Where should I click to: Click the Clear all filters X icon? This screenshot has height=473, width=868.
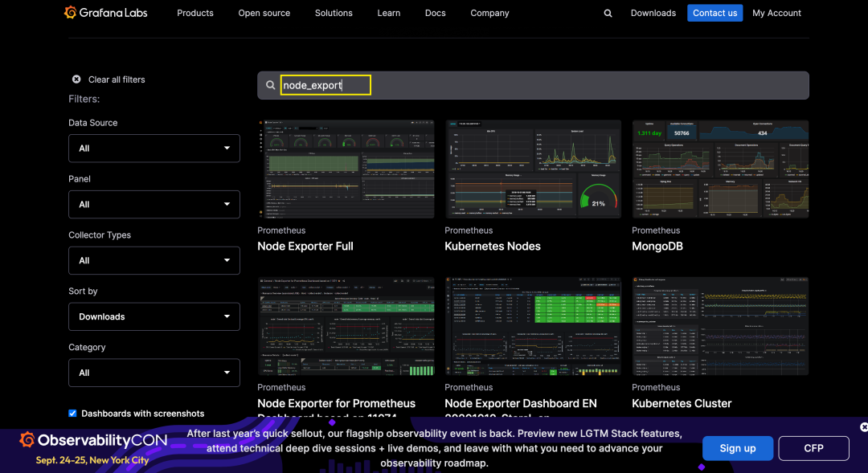coord(76,80)
